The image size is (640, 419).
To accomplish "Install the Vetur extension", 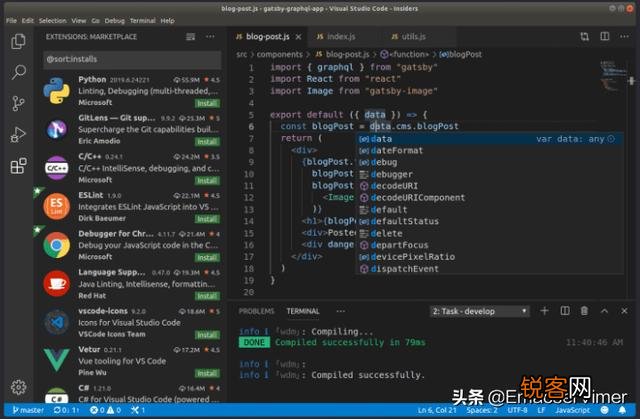I will (207, 373).
